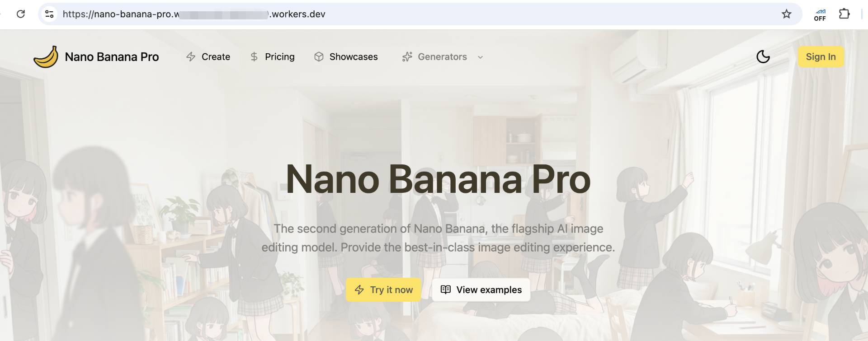The height and width of the screenshot is (341, 868).
Task: Reload the current page
Action: pyautogui.click(x=21, y=14)
